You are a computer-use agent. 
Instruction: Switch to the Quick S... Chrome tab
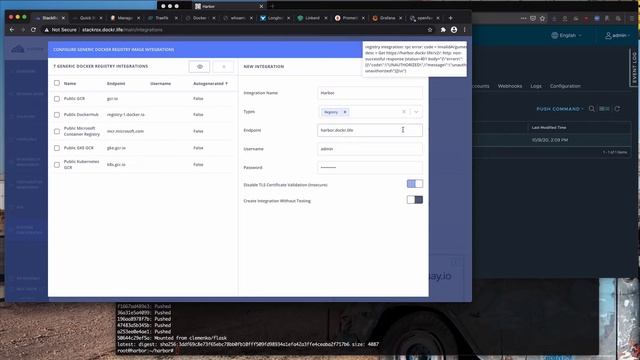87,18
